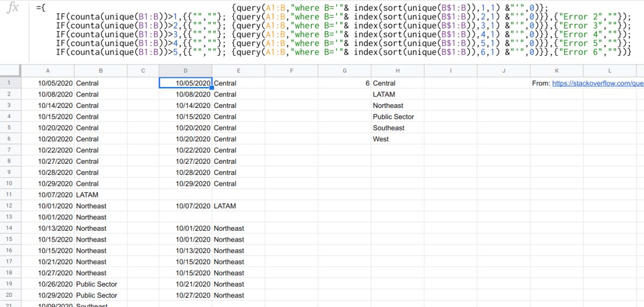Select row 1 header
The width and height of the screenshot is (644, 307).
[x=10, y=83]
